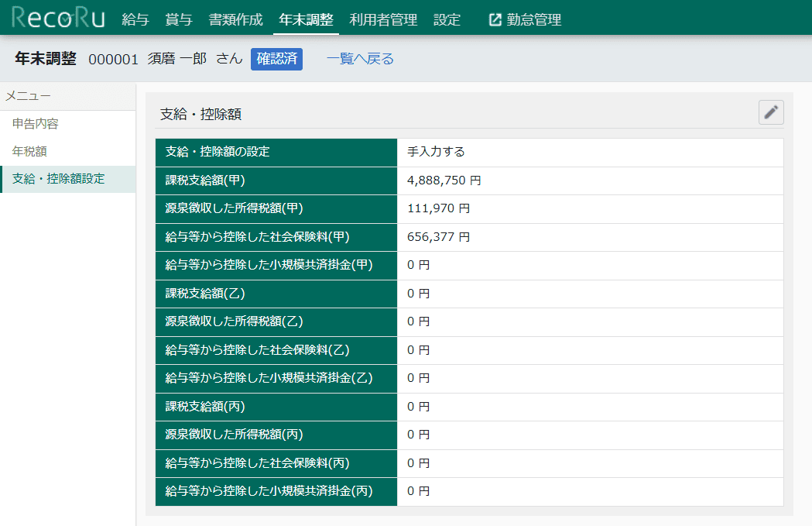
Task: Click the employee number 000001
Action: point(114,60)
